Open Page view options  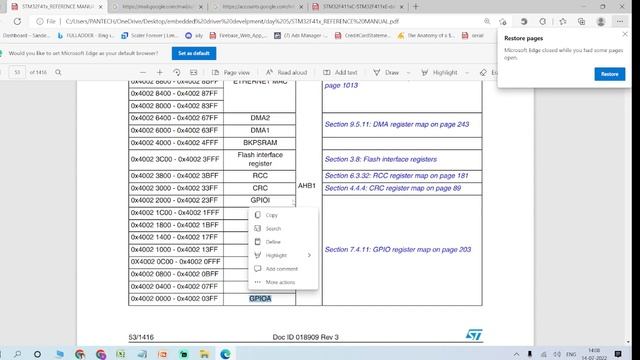pos(231,72)
